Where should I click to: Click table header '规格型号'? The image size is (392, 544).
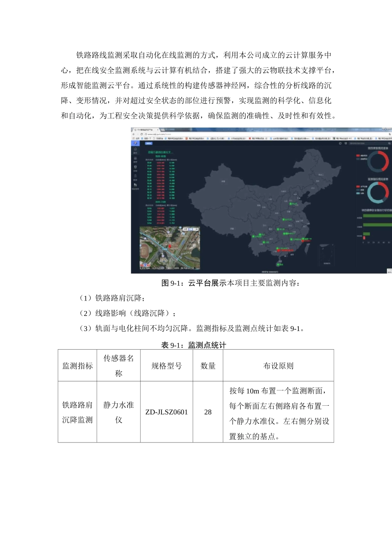167,366
